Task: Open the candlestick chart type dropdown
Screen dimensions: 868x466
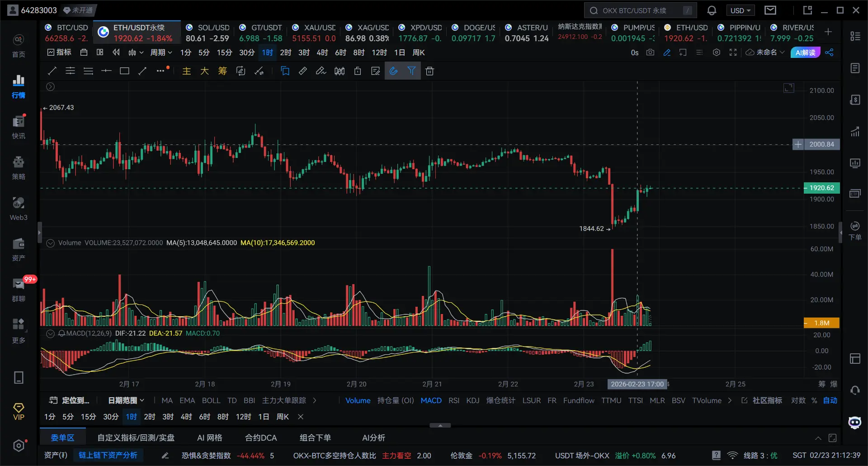Action: pos(136,52)
